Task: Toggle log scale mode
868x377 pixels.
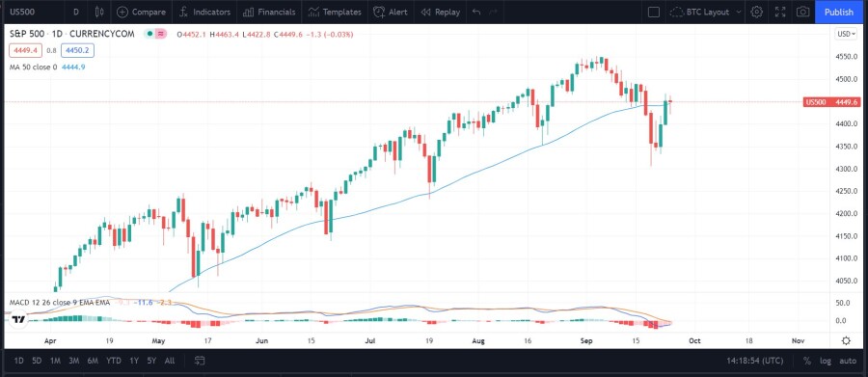Action: pyautogui.click(x=826, y=361)
